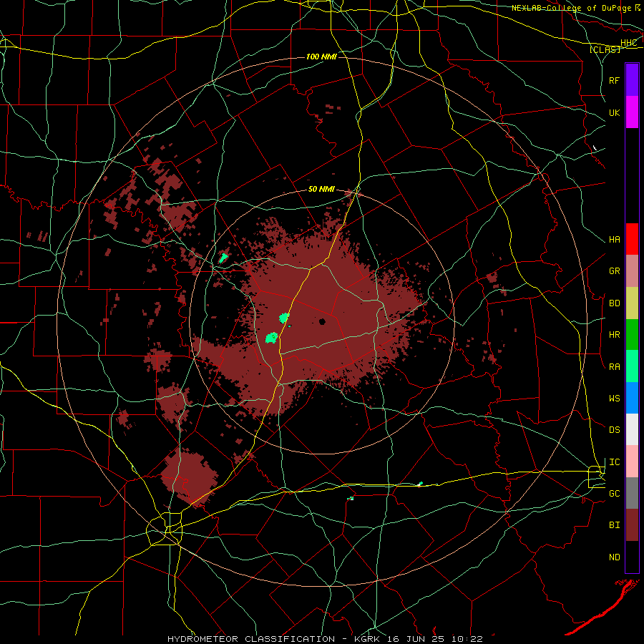644x644 pixels.
Task: Select the GC gray legend swatch
Action: coord(632,493)
